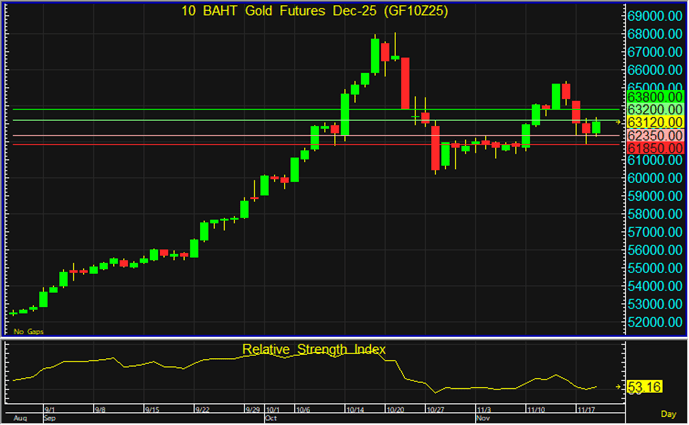The width and height of the screenshot is (689, 425).
Task: Select the 10/20 date on time axis
Action: click(x=395, y=410)
